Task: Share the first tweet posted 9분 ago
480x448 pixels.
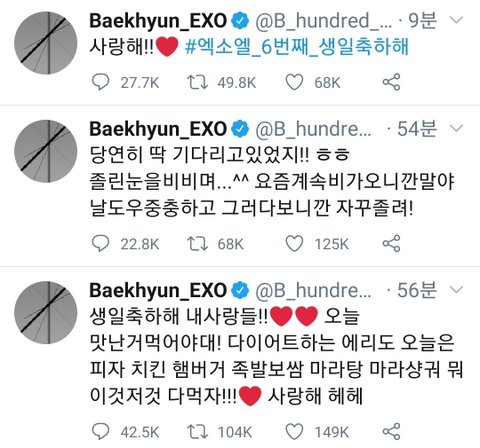Action: pyautogui.click(x=391, y=82)
